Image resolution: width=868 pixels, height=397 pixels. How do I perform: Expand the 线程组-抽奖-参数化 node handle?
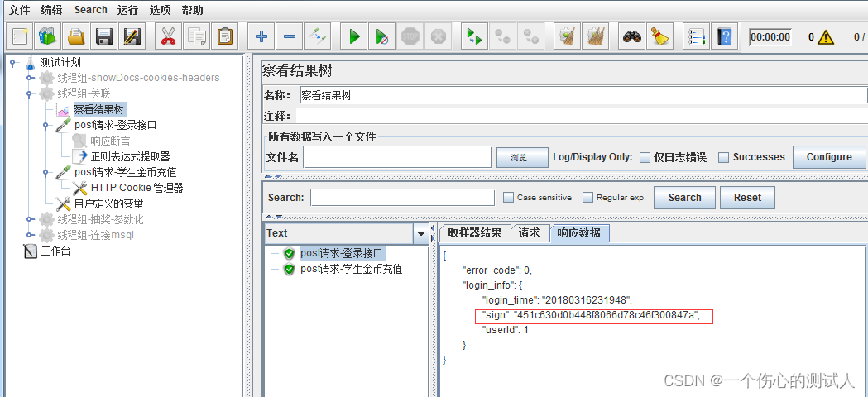pos(29,220)
